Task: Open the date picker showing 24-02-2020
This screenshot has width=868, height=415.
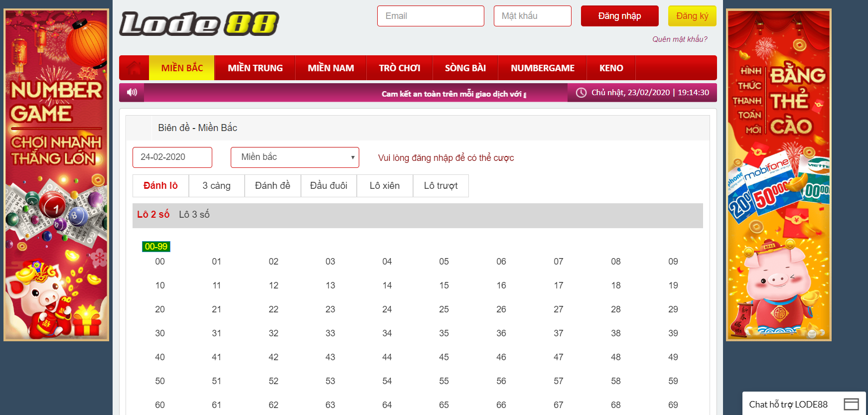Action: (172, 157)
